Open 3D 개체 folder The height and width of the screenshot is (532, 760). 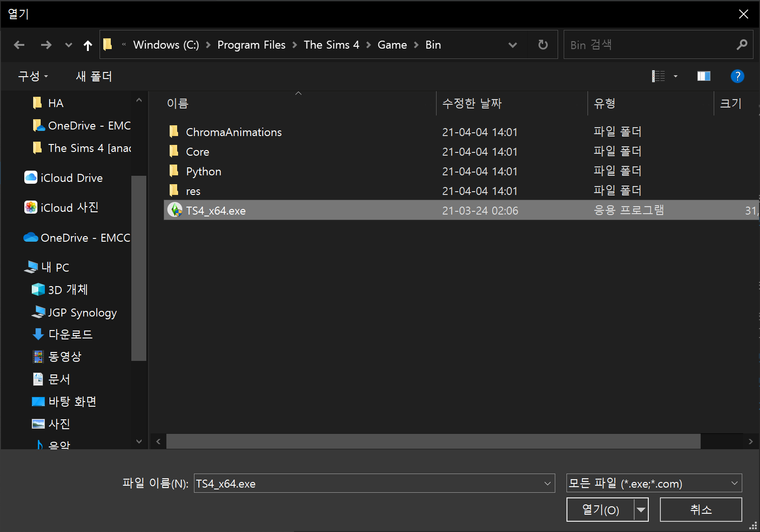coord(60,290)
